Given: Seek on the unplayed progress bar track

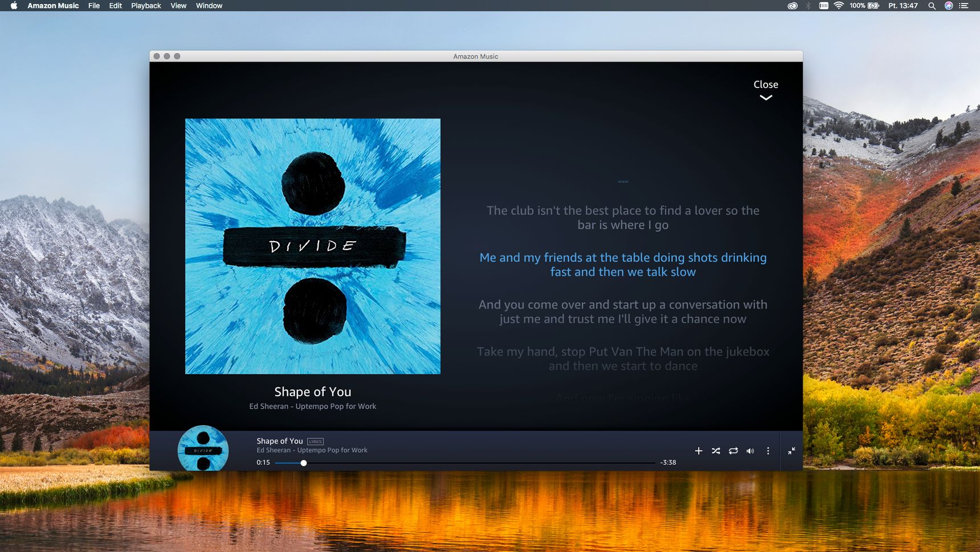Looking at the screenshot, I should coord(481,463).
